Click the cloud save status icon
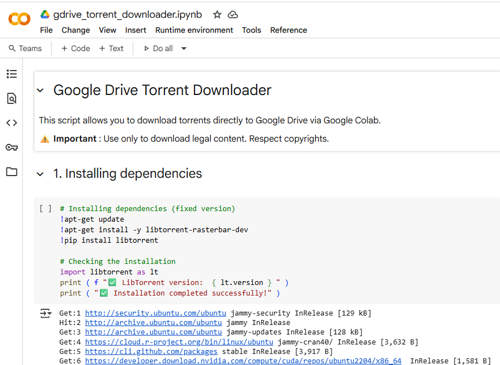This screenshot has width=500, height=365. click(233, 15)
